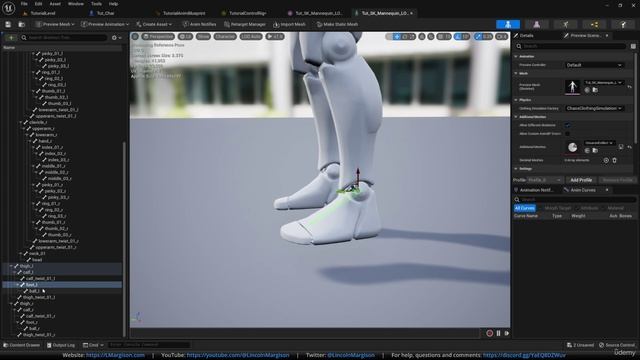This screenshot has height=360, width=640.
Task: Reset Preview Mesh to default arrow
Action: click(x=629, y=87)
